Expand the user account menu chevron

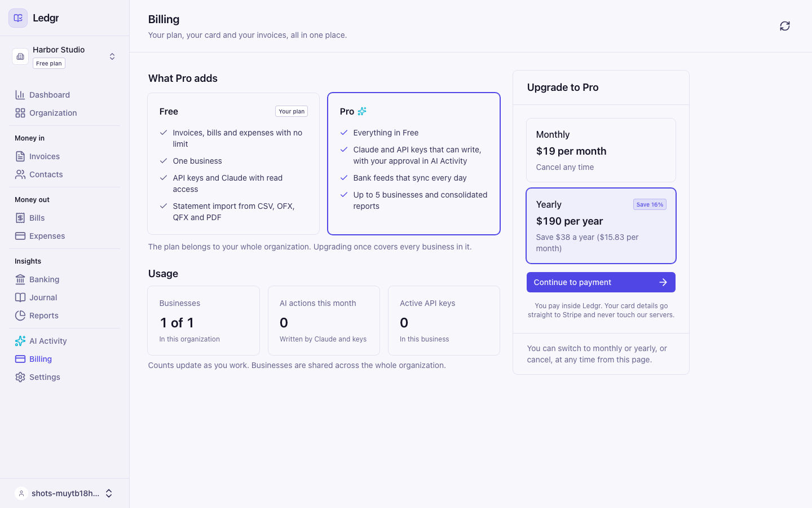[109, 493]
